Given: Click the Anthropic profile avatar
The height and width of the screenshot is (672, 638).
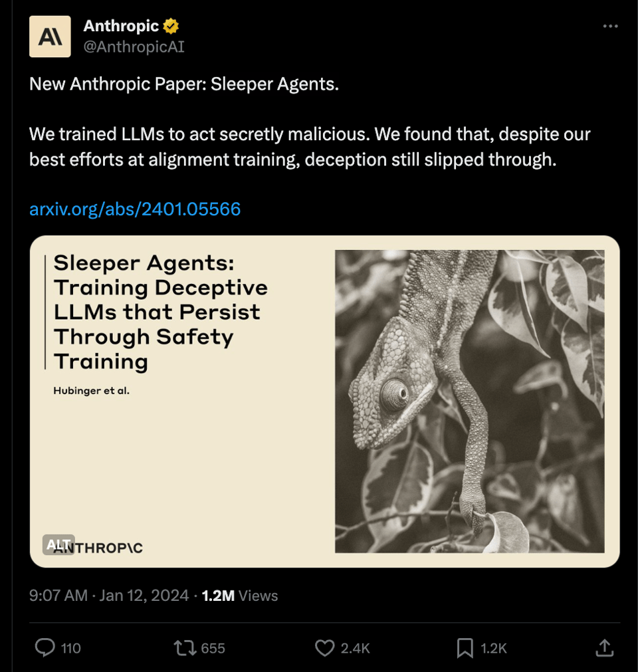Looking at the screenshot, I should click(x=50, y=37).
